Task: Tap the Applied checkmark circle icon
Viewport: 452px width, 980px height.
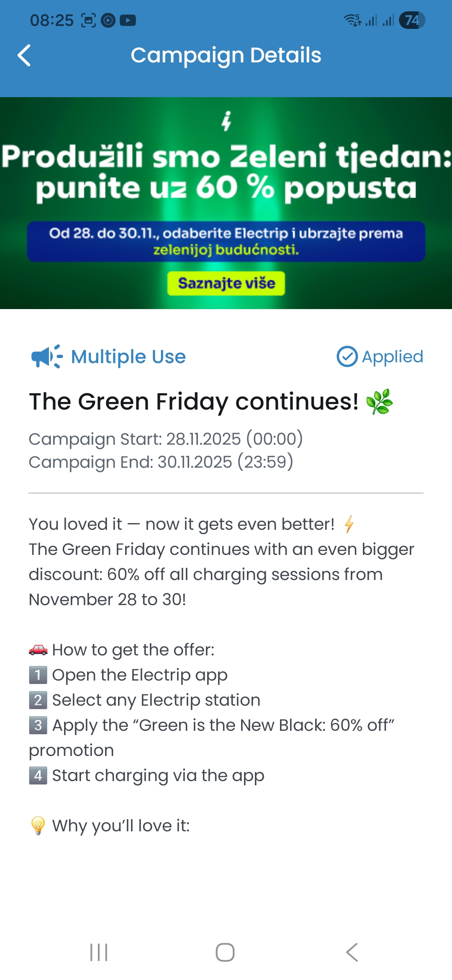Action: (347, 357)
